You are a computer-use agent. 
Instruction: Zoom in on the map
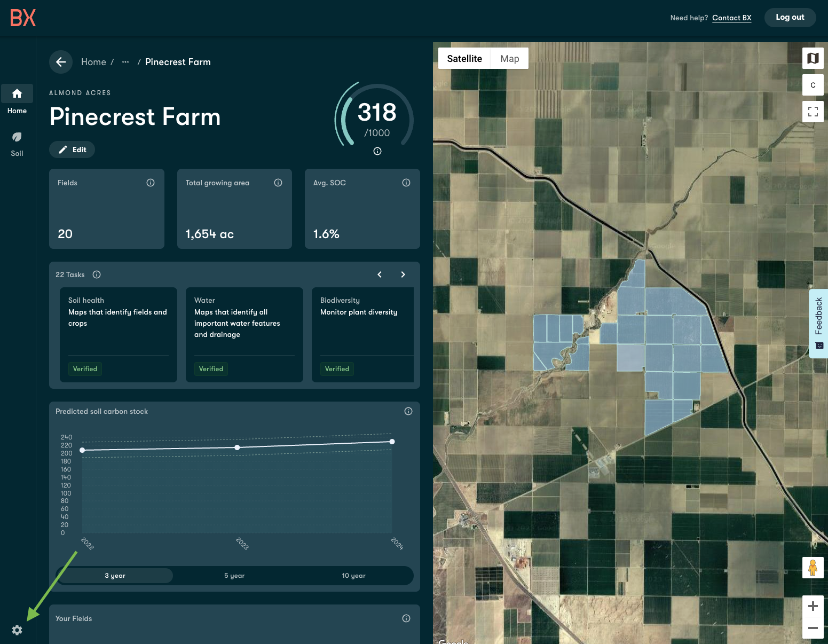813,606
